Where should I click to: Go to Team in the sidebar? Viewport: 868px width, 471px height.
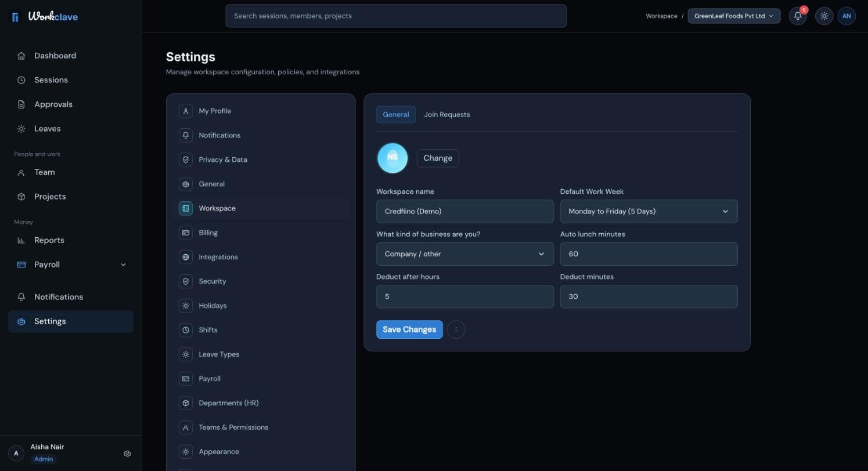coord(71,172)
